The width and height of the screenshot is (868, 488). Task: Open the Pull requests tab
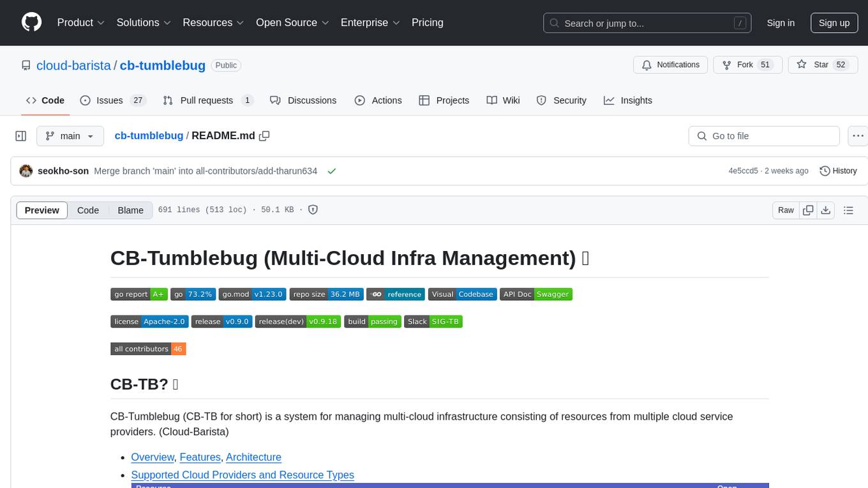coord(207,100)
